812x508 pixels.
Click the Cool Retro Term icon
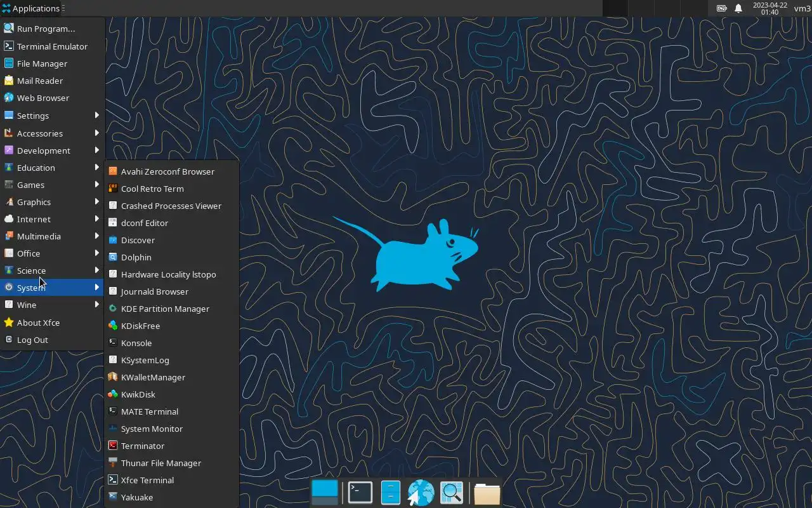tap(113, 189)
